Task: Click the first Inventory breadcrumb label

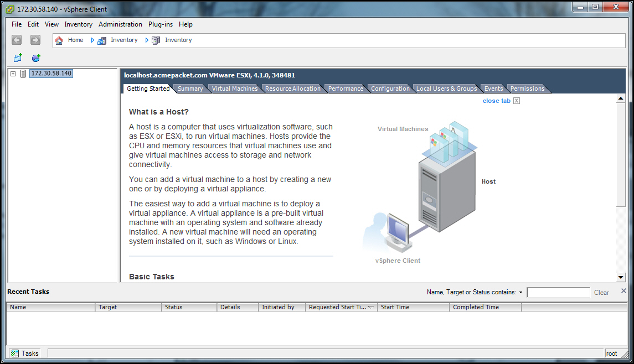Action: pos(124,40)
